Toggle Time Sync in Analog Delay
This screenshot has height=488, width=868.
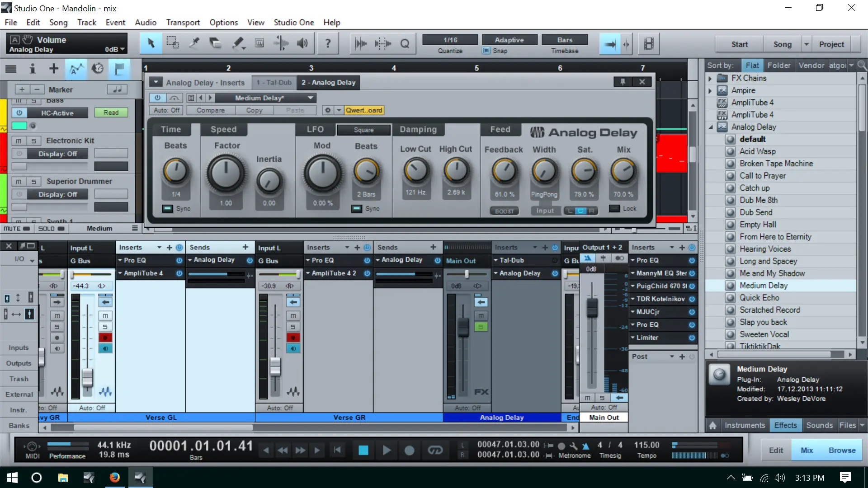click(168, 208)
